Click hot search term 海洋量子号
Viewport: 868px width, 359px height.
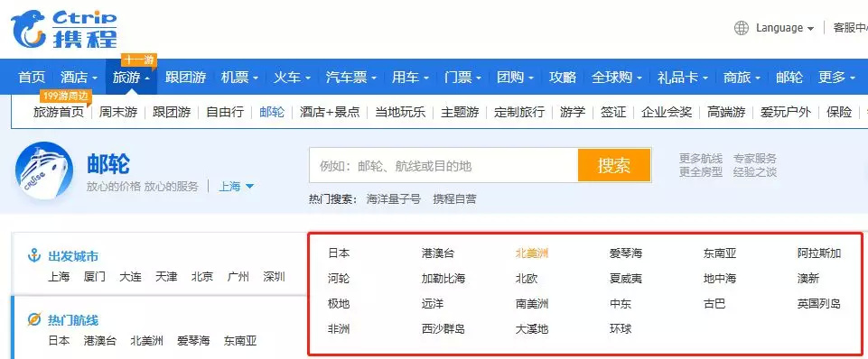coord(394,199)
